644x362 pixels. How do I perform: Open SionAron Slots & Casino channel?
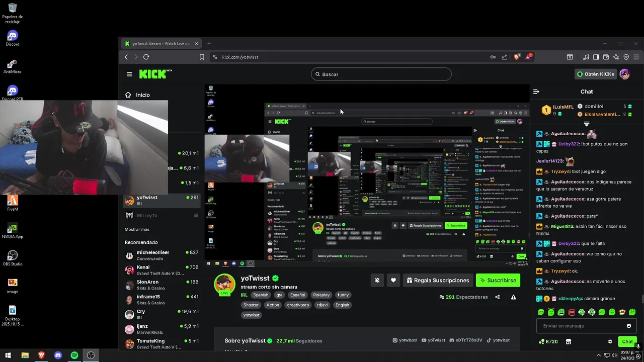pos(162,285)
